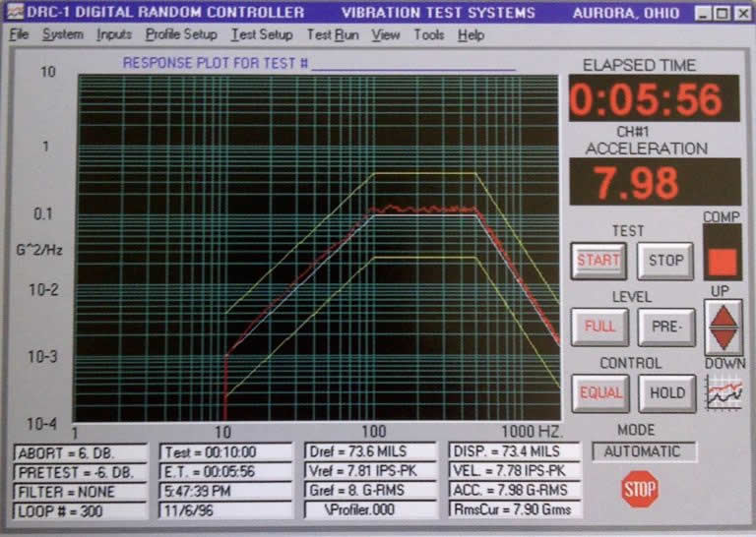Screen dimensions: 756x537
Task: Open the Help menu
Action: click(472, 34)
